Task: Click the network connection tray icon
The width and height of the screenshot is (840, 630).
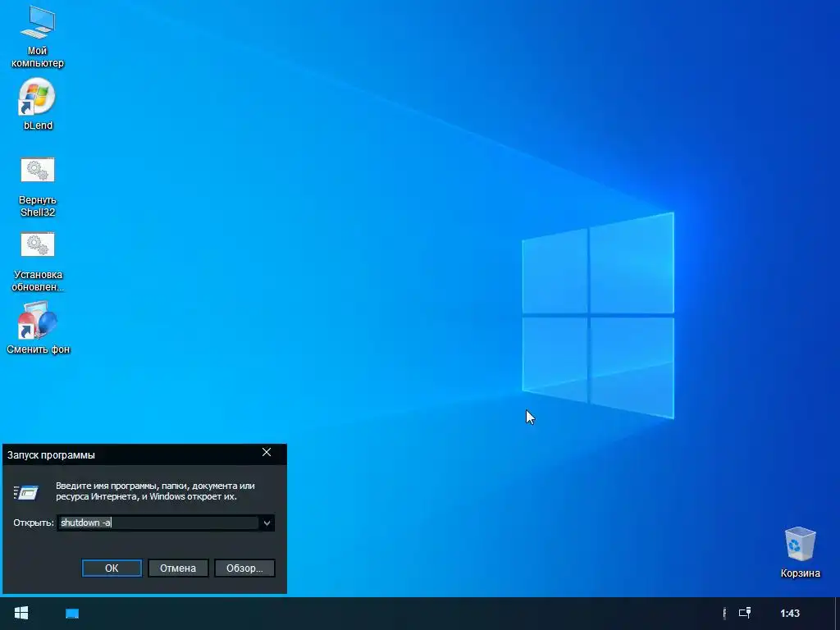Action: [x=745, y=613]
